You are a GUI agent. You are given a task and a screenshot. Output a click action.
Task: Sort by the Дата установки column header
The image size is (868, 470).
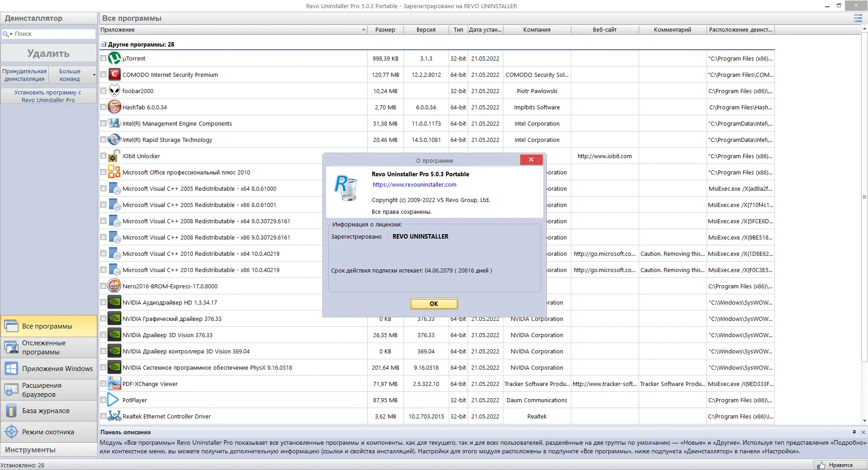(x=485, y=30)
